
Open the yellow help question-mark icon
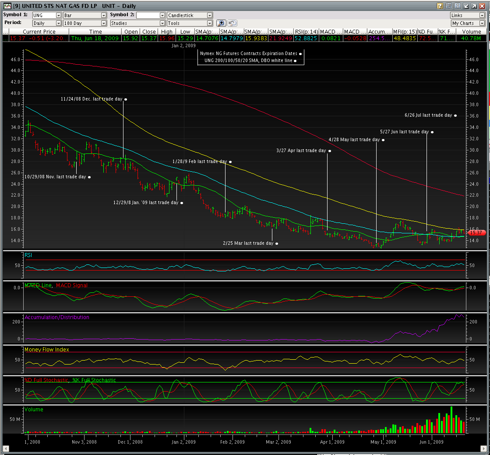click(x=440, y=6)
